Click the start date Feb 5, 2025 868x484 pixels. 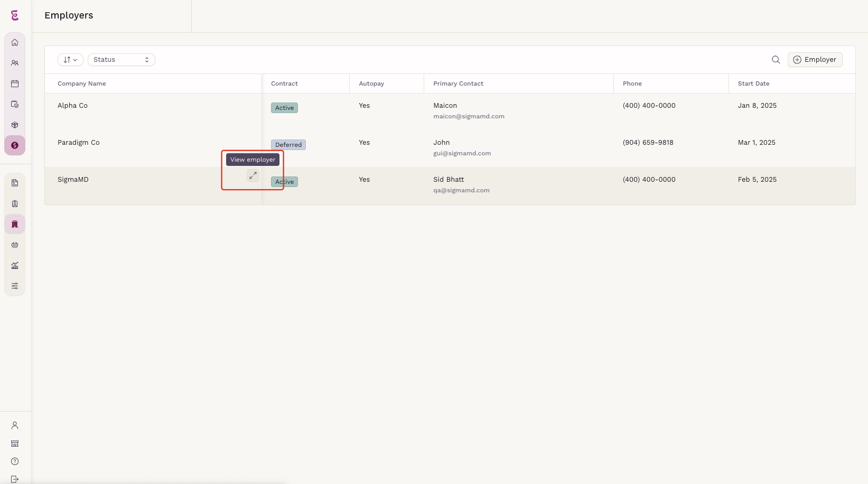coord(757,180)
